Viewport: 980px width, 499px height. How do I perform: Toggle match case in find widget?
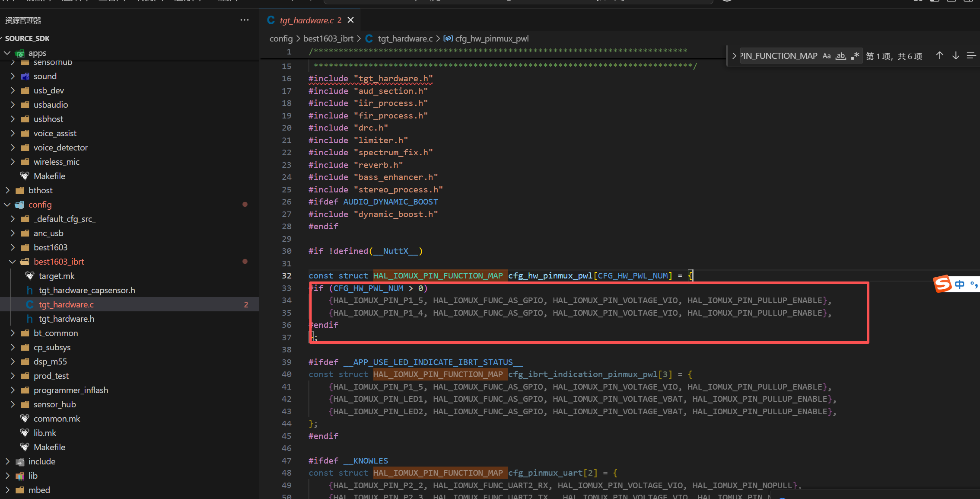(826, 56)
